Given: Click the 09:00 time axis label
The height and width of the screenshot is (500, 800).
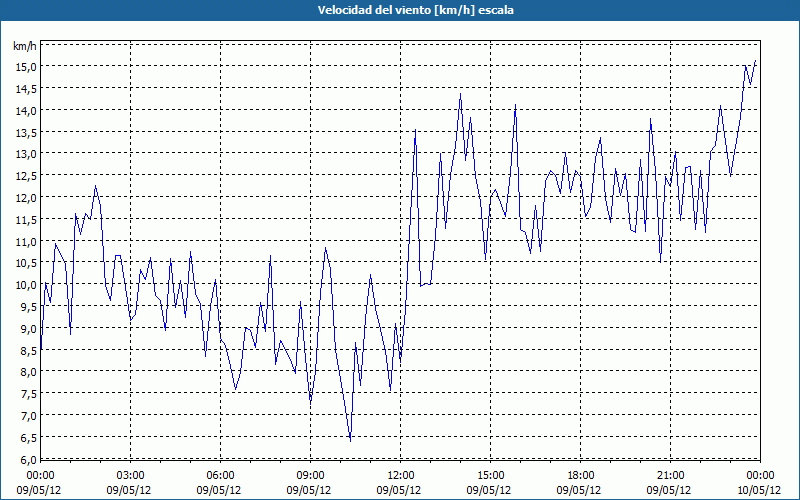Looking at the screenshot, I should [310, 476].
